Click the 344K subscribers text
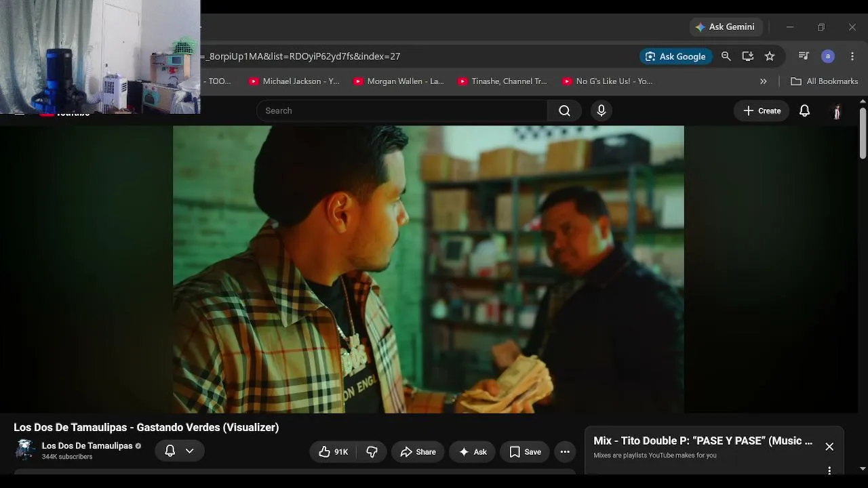Viewport: 868px width, 488px height. [x=67, y=457]
